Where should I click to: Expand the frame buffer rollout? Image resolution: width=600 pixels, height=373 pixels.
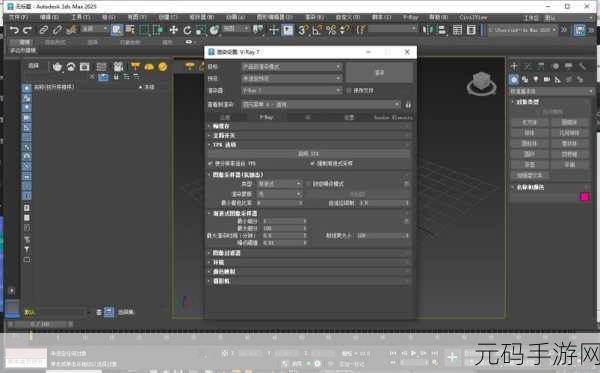(x=309, y=126)
